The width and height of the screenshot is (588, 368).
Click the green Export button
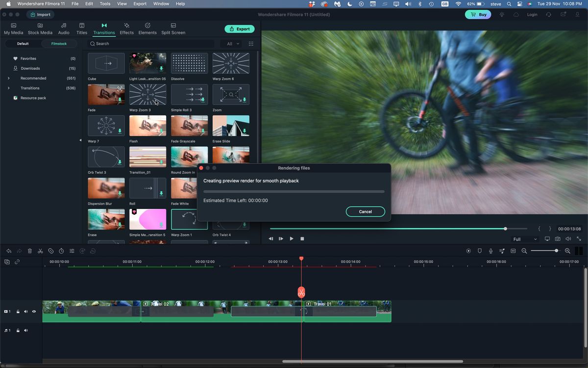(x=240, y=29)
